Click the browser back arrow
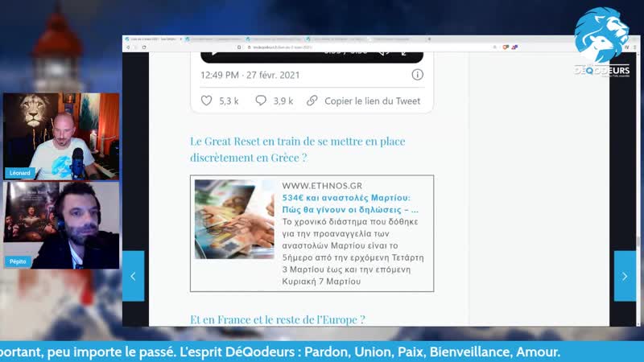Viewport: 644px width, 362px height. coord(128,47)
